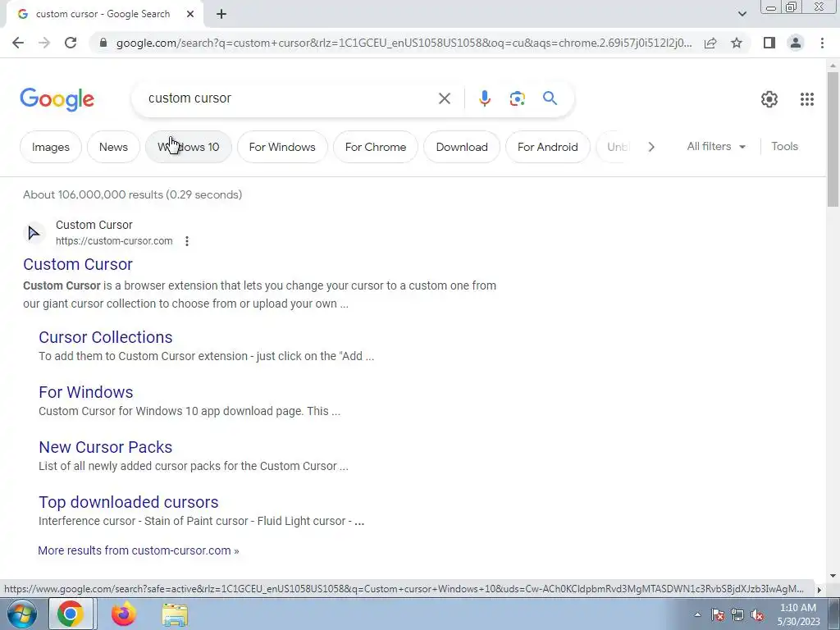Click Action Center flag tray icon
The width and height of the screenshot is (840, 630).
(718, 615)
